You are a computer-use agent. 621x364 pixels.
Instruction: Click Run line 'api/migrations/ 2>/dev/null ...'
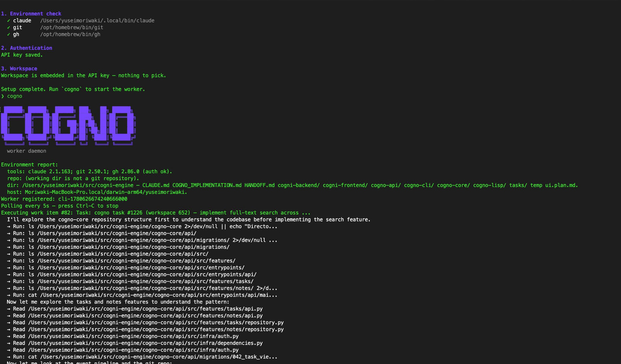[142, 240]
